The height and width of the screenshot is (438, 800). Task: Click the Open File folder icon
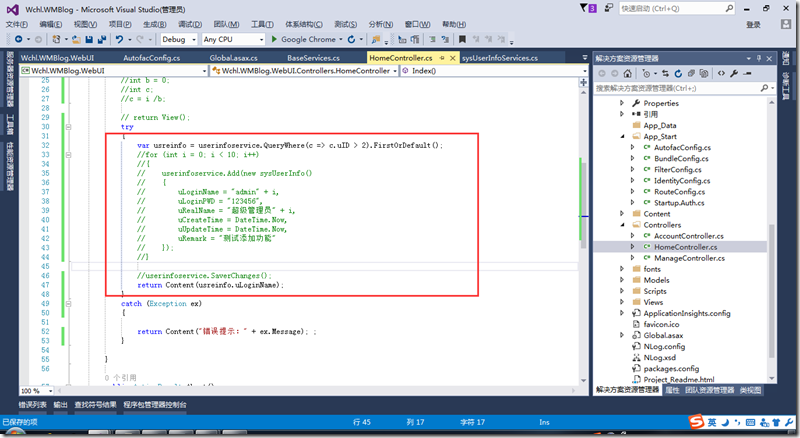[x=76, y=39]
